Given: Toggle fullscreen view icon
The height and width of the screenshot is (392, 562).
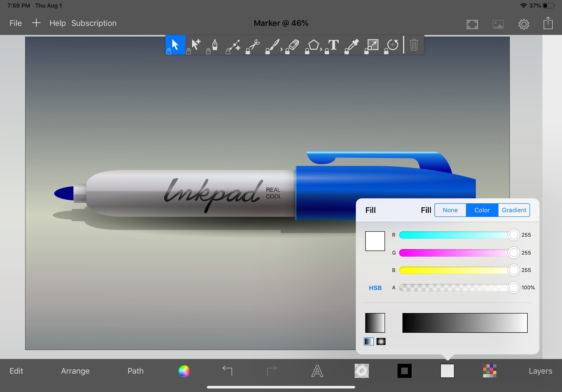Looking at the screenshot, I should coord(472,24).
